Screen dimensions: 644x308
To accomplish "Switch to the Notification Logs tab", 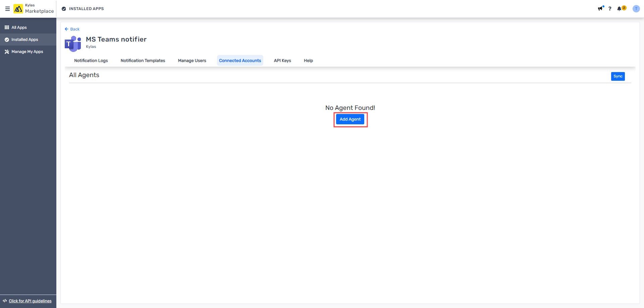I will [x=91, y=61].
